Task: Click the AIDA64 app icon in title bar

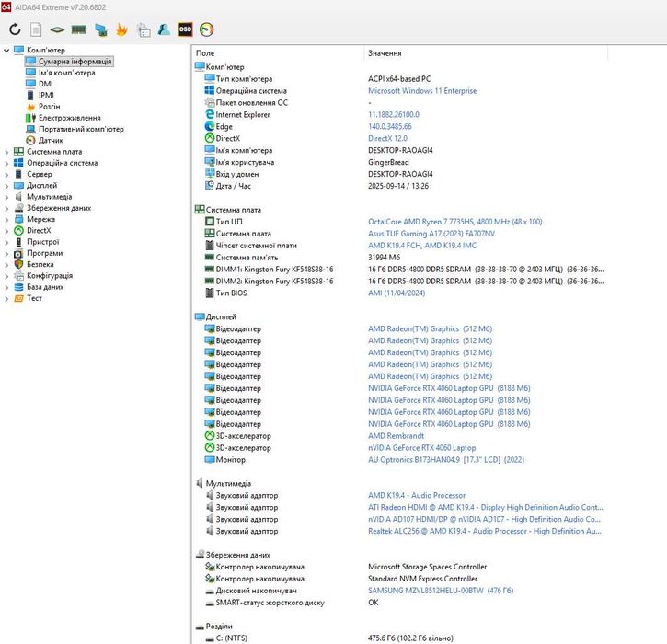Action: 6,6
